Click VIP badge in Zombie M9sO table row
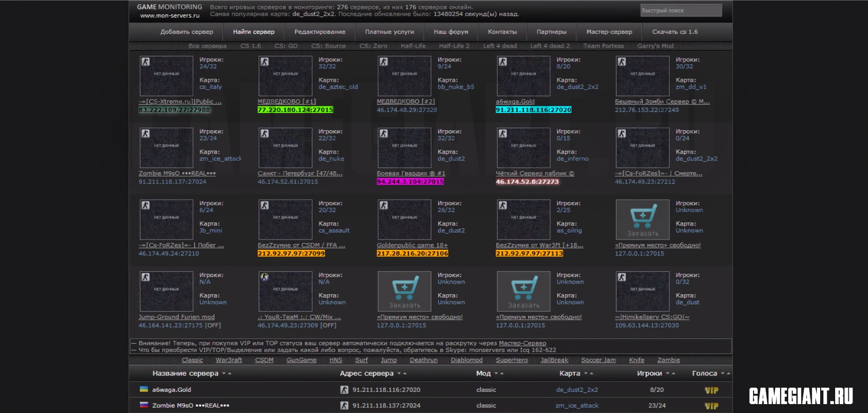The image size is (868, 413). [x=711, y=406]
